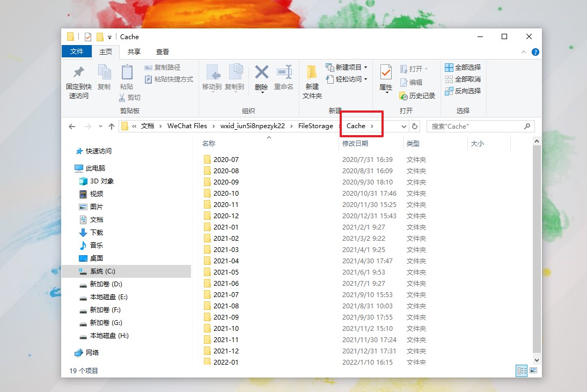Click History (历史记录) ribbon command
This screenshot has width=587, height=392.
tap(417, 96)
